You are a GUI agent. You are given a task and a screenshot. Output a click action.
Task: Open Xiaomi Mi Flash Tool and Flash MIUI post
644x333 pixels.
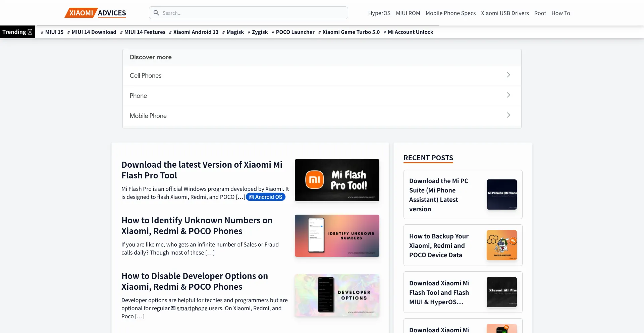tap(439, 292)
